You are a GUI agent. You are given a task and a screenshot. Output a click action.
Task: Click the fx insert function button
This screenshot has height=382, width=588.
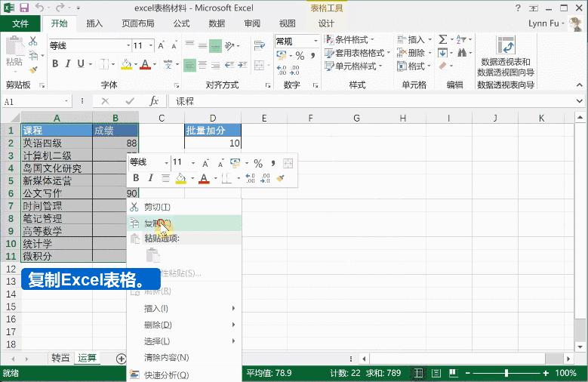coord(154,101)
